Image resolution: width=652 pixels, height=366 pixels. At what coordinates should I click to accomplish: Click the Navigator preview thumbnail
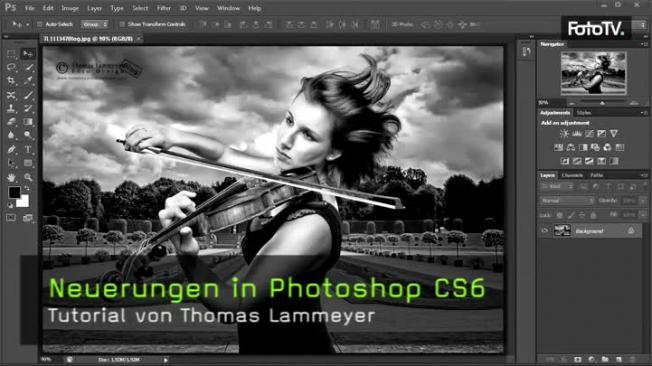pyautogui.click(x=593, y=73)
